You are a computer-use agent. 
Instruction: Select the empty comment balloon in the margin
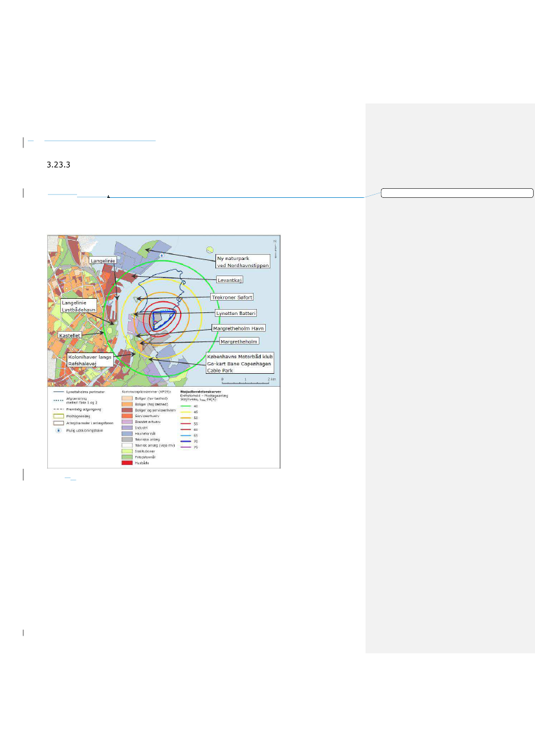coord(457,193)
